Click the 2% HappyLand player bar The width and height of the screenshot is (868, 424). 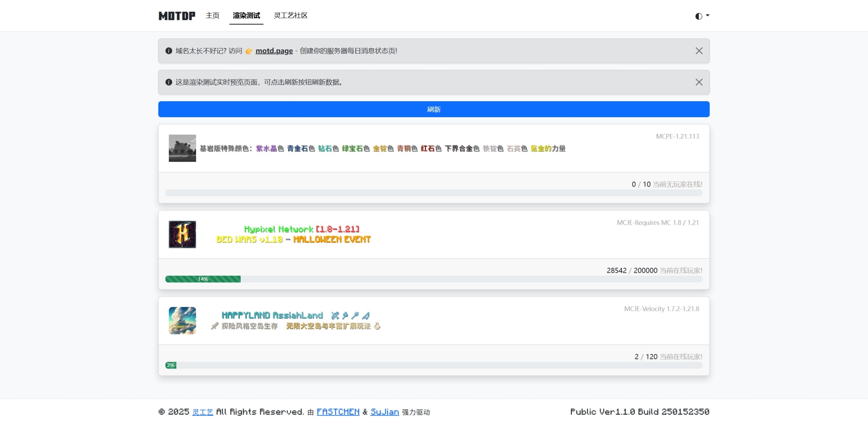(x=171, y=365)
